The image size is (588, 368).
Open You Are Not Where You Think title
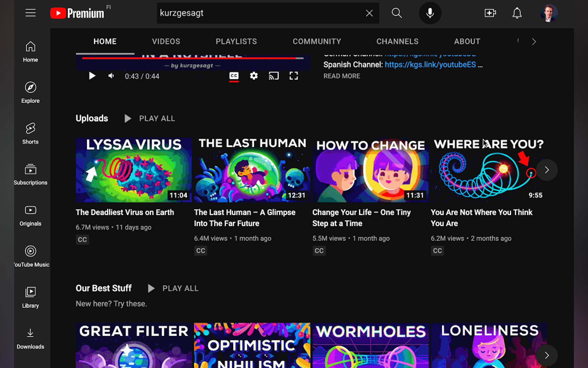coord(482,218)
